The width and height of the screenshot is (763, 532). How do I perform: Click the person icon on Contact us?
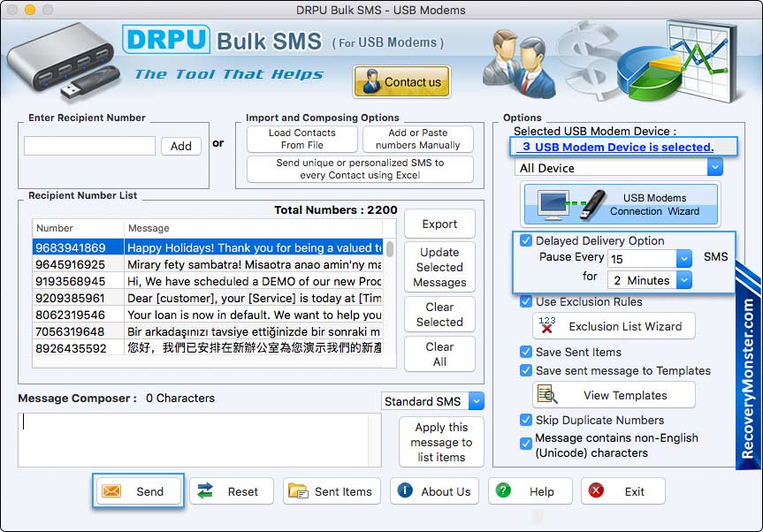[371, 81]
